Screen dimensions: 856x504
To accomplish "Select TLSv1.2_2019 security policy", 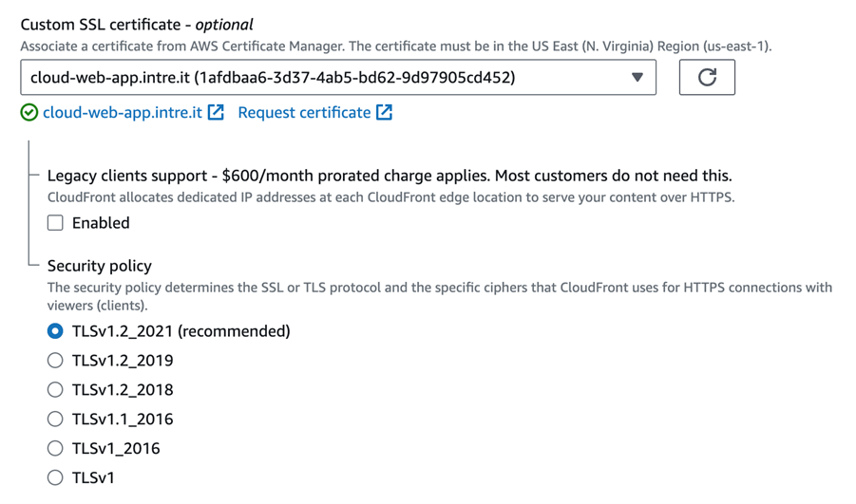I will point(55,361).
